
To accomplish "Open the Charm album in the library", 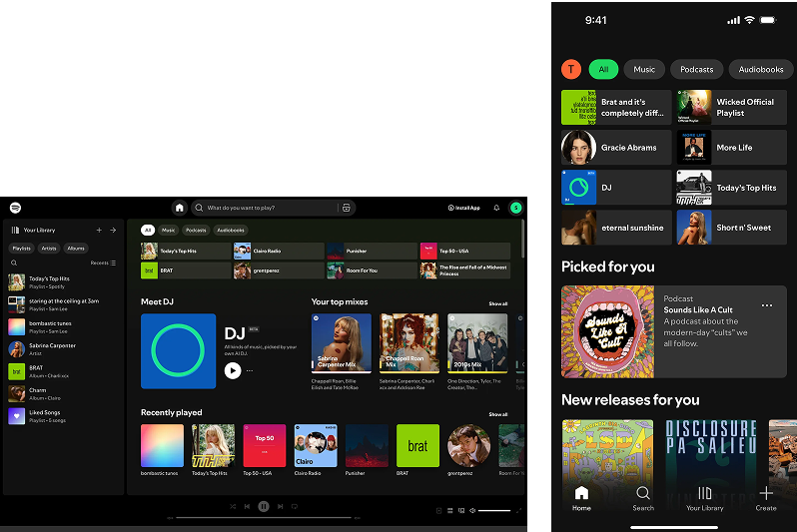I will (x=64, y=394).
